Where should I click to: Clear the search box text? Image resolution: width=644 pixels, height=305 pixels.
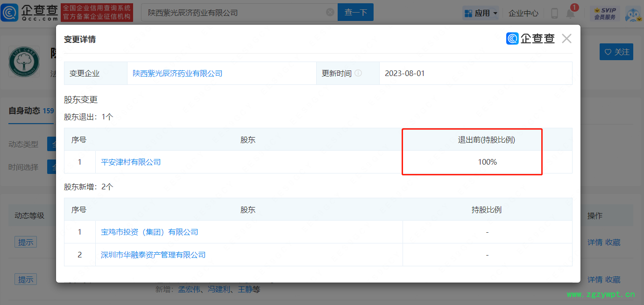[330, 13]
